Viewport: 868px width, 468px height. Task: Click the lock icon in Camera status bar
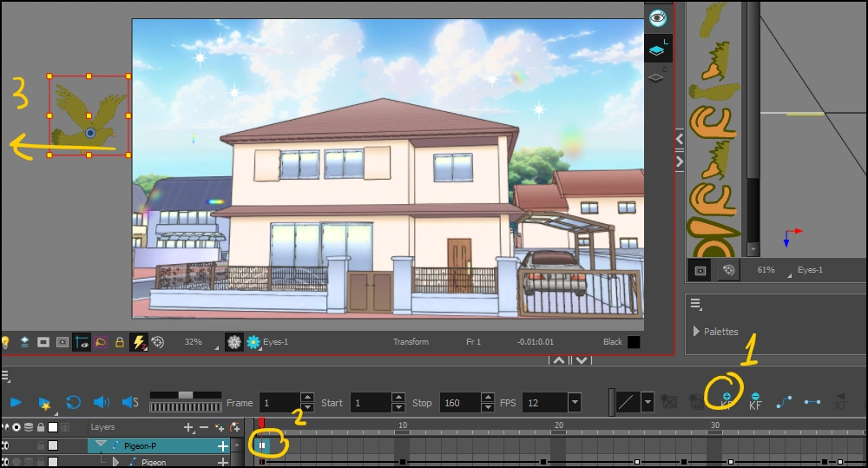pyautogui.click(x=119, y=342)
